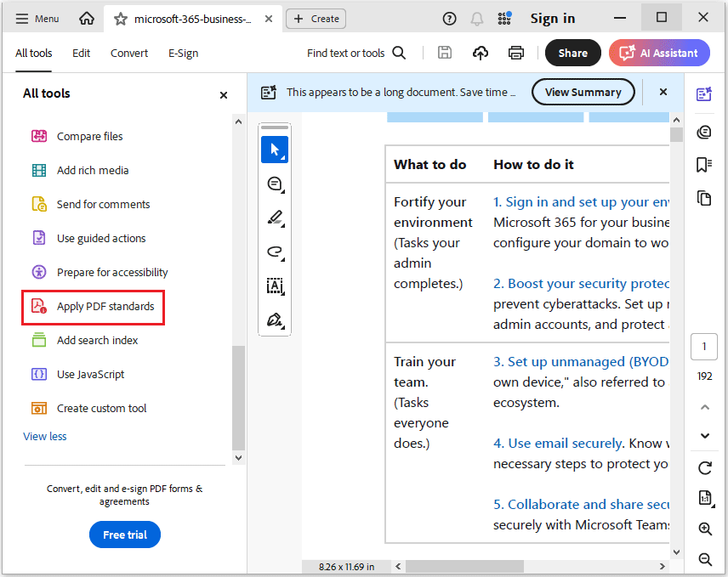This screenshot has height=577, width=728.
Task: Open Compare files tool
Action: tap(77, 136)
